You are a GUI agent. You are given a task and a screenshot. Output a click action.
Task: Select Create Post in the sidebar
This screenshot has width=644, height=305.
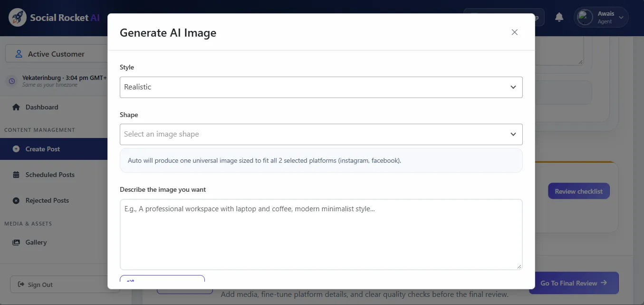(x=54, y=149)
